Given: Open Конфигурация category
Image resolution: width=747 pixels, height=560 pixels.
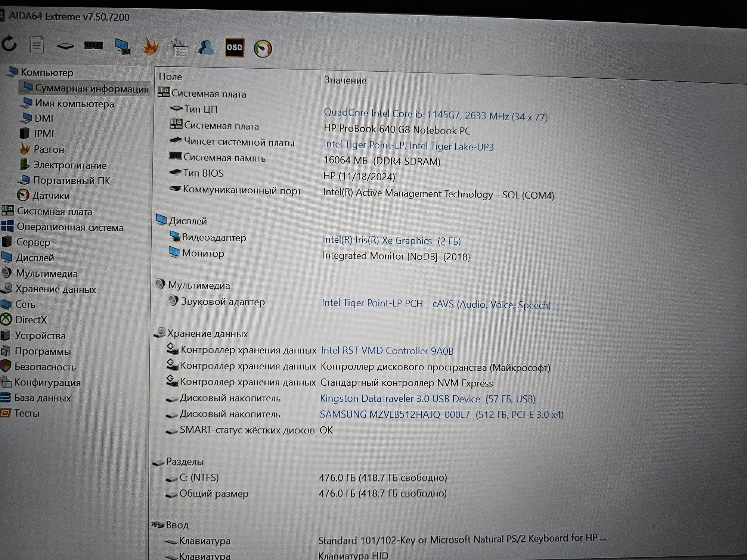Looking at the screenshot, I should click(x=47, y=383).
